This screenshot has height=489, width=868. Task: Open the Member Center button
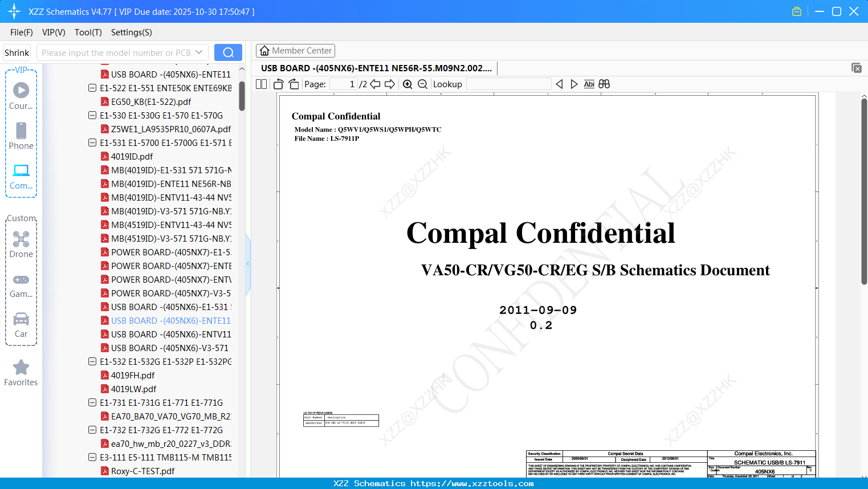295,51
